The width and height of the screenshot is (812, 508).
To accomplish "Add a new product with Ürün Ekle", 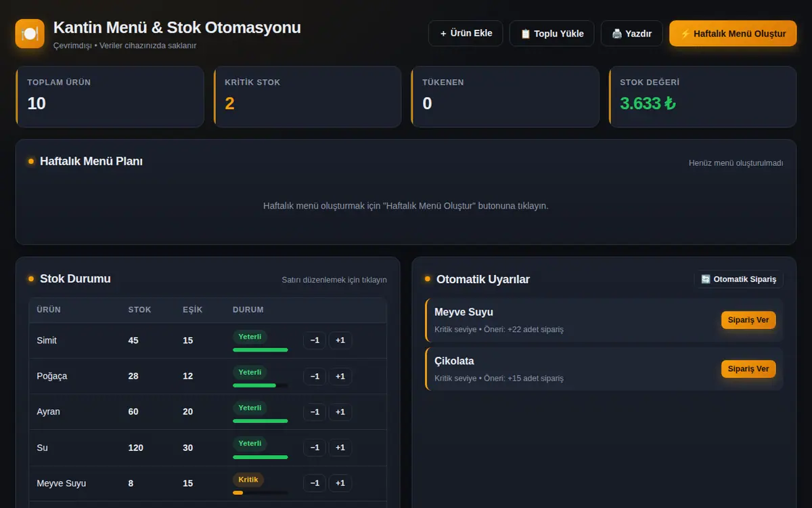I will coord(466,33).
